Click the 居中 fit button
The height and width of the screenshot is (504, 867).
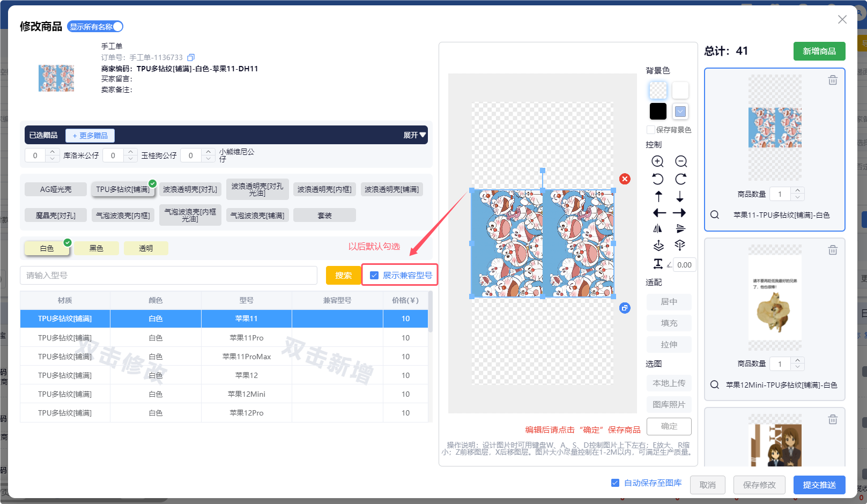click(669, 302)
